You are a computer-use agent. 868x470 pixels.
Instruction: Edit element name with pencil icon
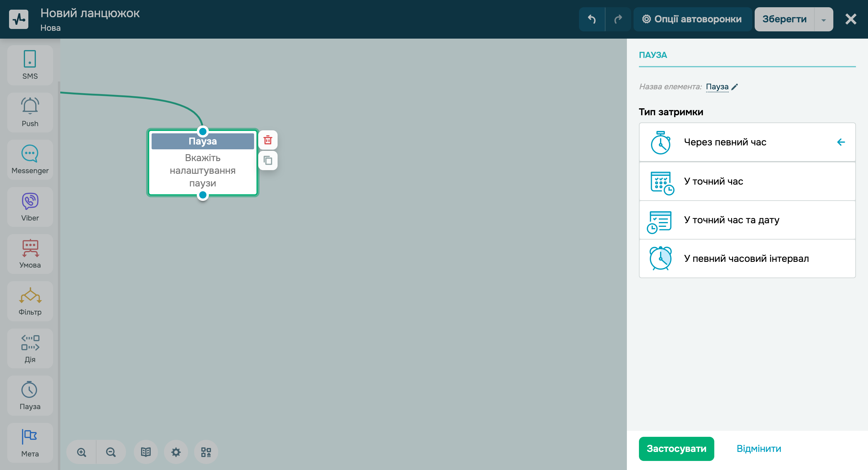point(734,87)
